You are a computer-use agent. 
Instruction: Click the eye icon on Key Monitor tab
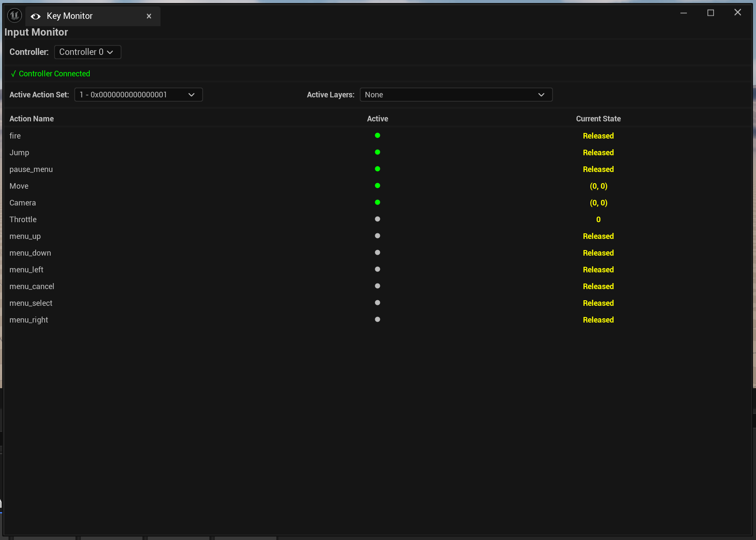coord(35,16)
